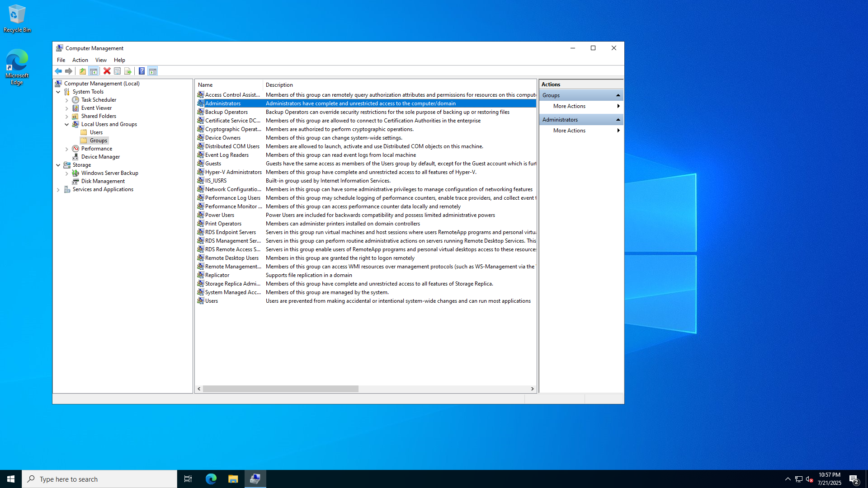
Task: Click the horizontal scrollbar right arrow
Action: coord(533,389)
